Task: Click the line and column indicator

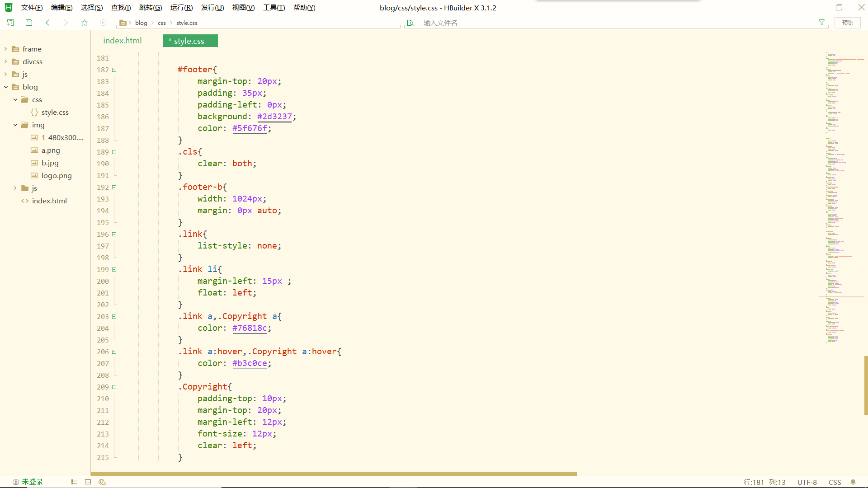Action: click(764, 482)
